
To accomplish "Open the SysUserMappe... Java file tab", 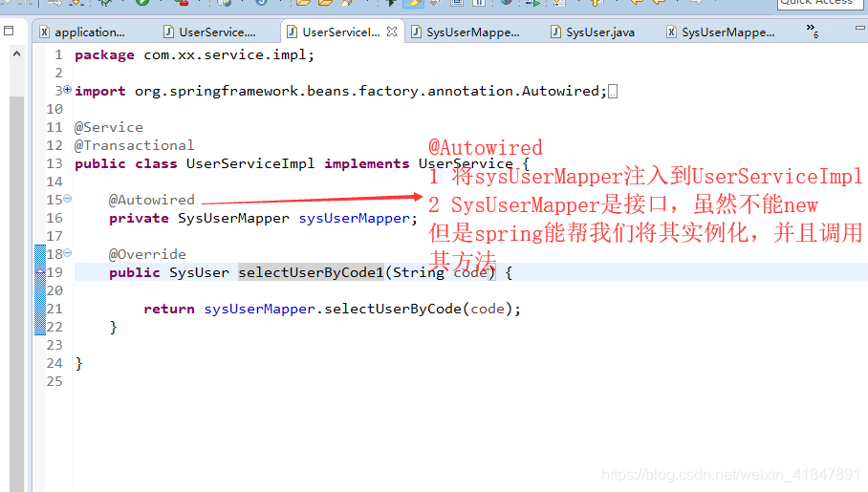I will [x=467, y=32].
